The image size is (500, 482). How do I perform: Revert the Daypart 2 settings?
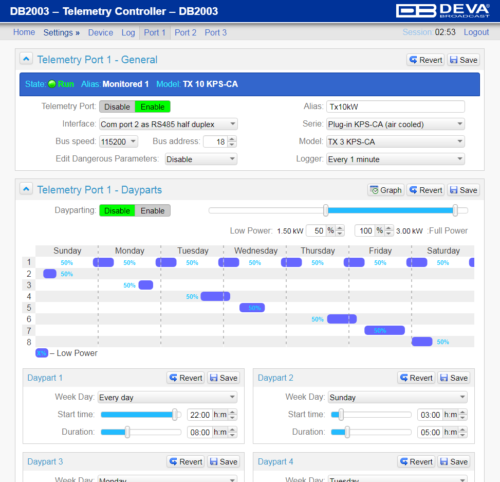pyautogui.click(x=416, y=378)
